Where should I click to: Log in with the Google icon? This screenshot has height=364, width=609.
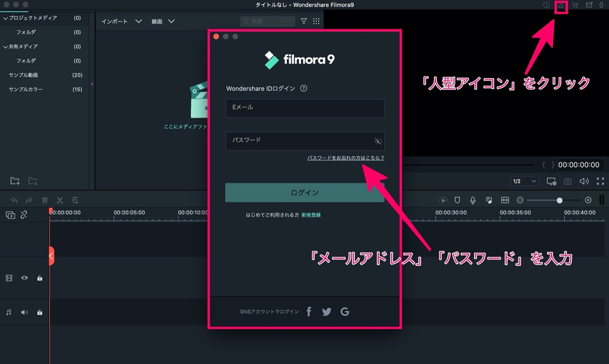pyautogui.click(x=345, y=312)
